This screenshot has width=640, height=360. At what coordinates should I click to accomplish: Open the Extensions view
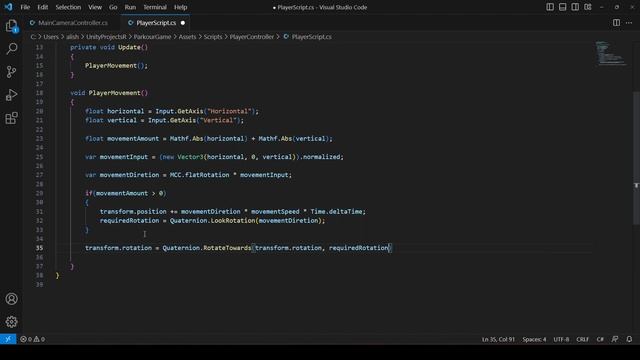click(x=11, y=118)
